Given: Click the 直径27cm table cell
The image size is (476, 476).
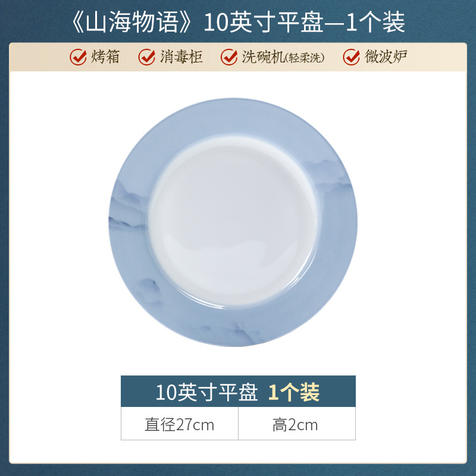Looking at the screenshot, I should [x=180, y=424].
